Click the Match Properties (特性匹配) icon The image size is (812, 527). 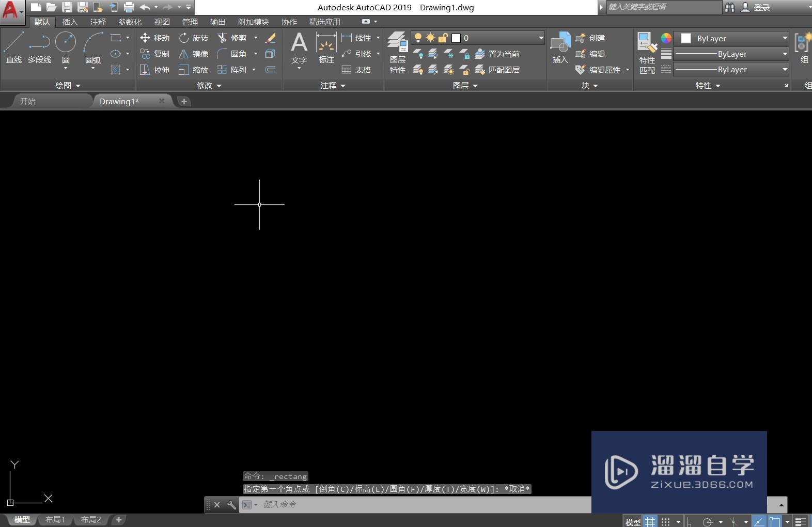(647, 53)
